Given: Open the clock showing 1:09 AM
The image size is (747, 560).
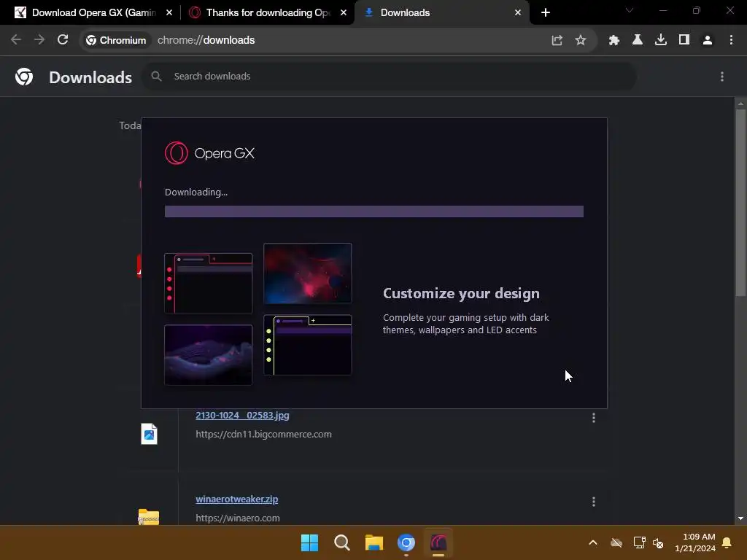Looking at the screenshot, I should pyautogui.click(x=695, y=542).
